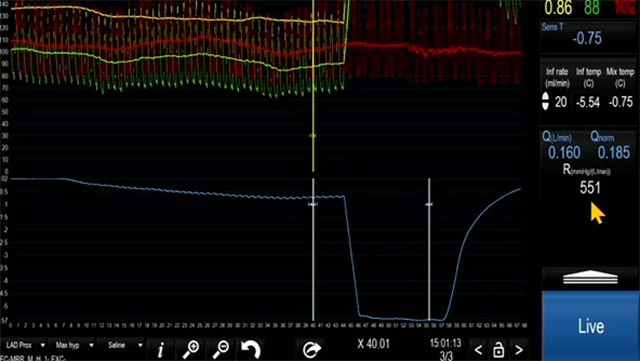Zoom in with the magnifier plus icon

191,350
